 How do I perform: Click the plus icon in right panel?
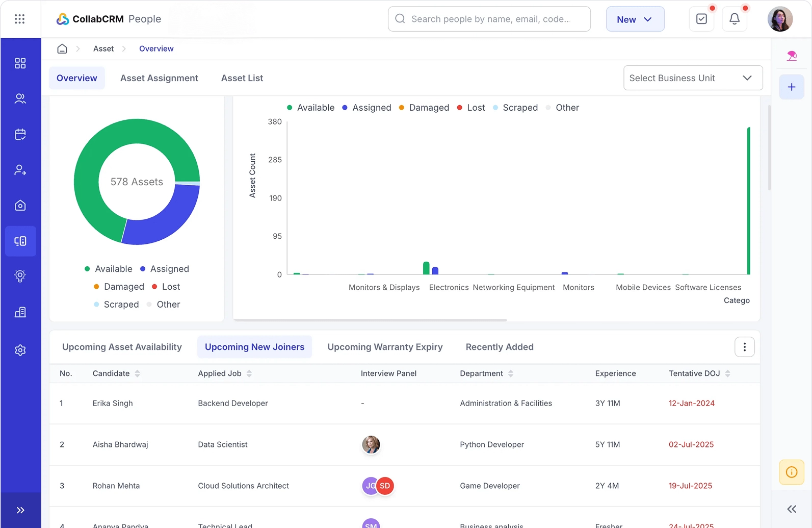(791, 87)
